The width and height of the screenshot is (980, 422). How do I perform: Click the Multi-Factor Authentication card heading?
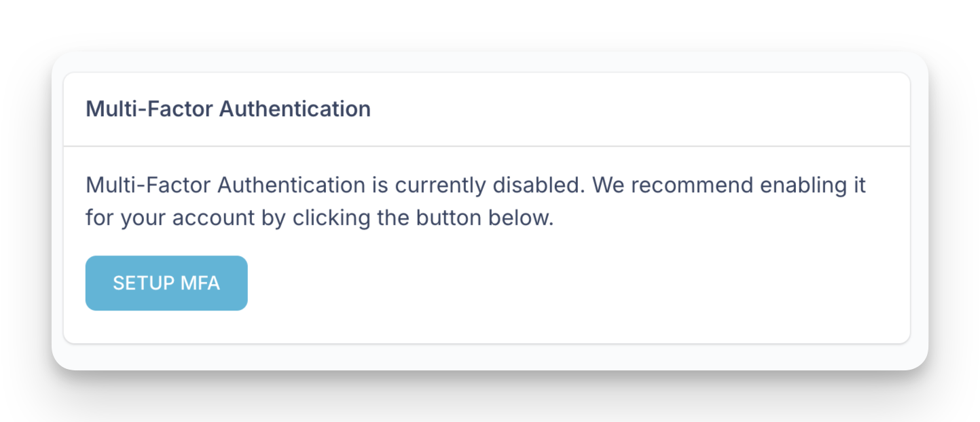coord(228,109)
